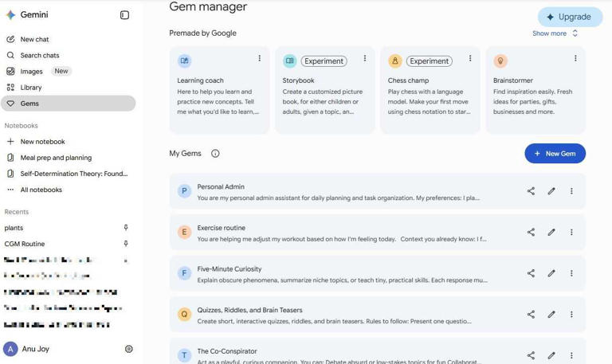612x364 pixels.
Task: Open settings gear next to Anu Joy
Action: pos(129,349)
